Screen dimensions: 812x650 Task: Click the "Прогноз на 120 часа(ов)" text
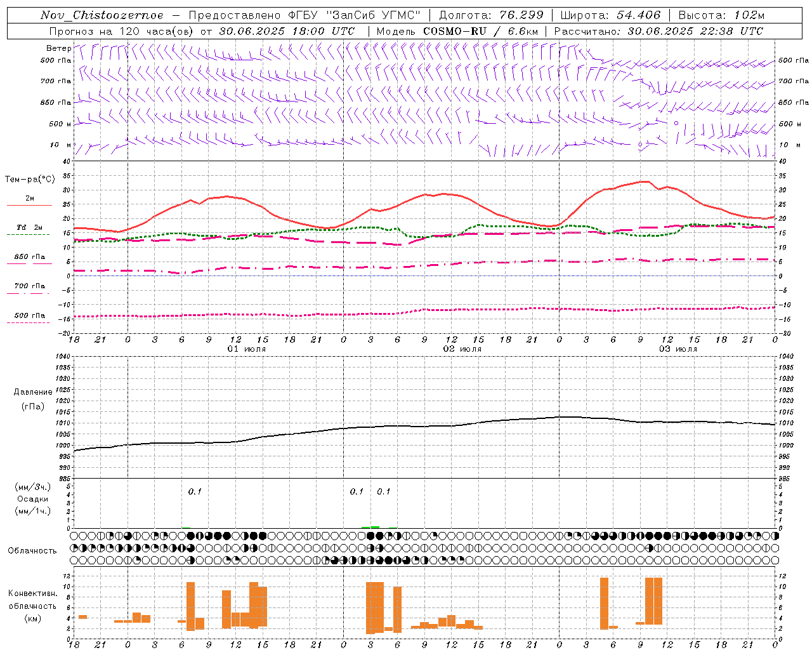[x=122, y=31]
